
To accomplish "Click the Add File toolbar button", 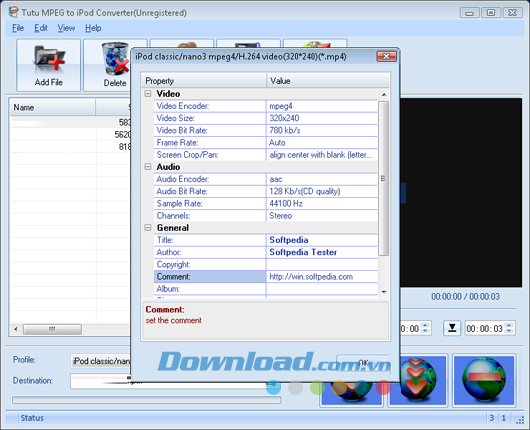I will (x=48, y=65).
